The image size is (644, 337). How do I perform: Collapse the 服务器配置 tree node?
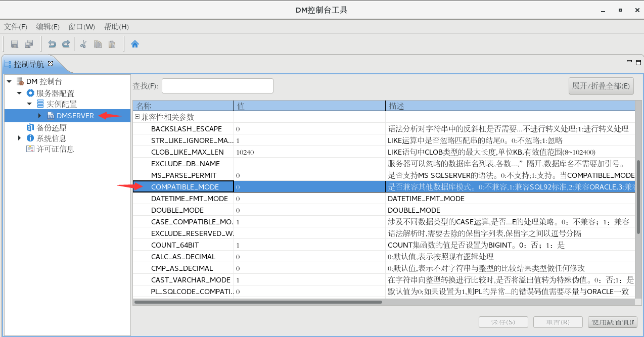pos(19,93)
